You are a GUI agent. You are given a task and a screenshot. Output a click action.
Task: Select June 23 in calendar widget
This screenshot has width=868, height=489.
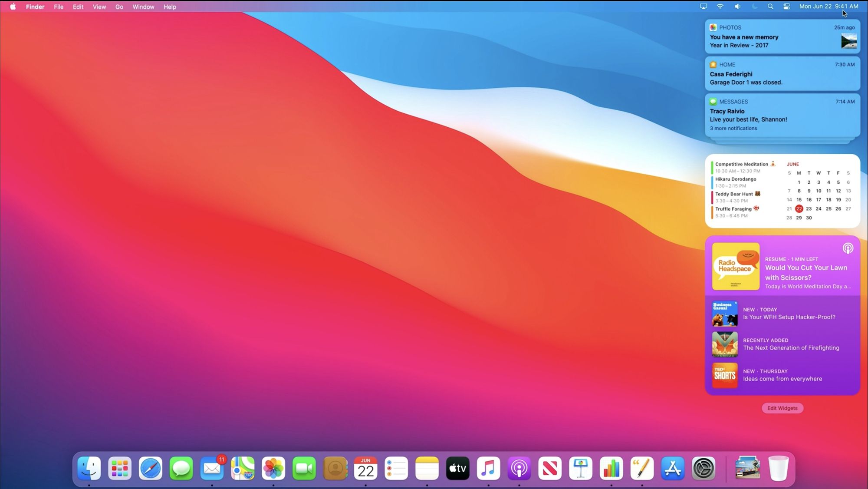(809, 209)
